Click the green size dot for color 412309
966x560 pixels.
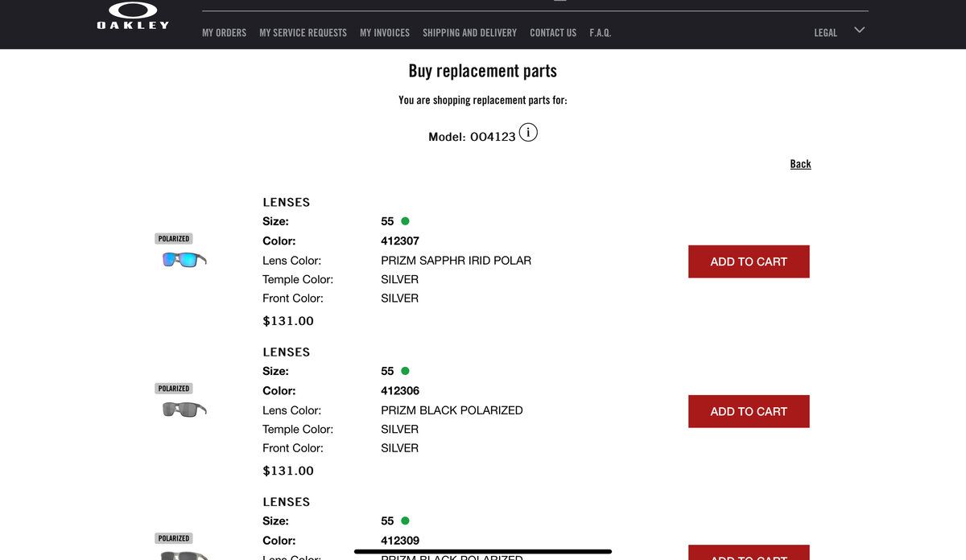click(405, 521)
